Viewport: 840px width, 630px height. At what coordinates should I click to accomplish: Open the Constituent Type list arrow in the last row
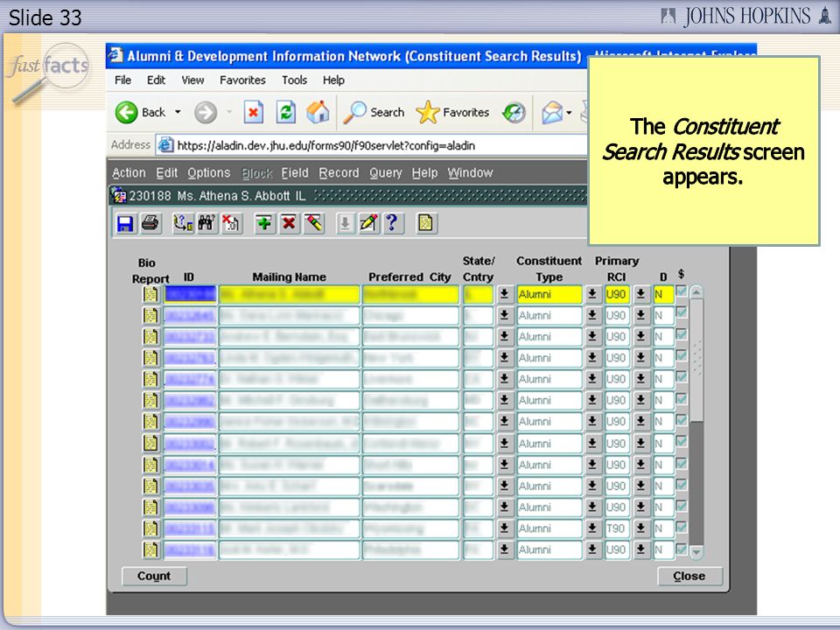(x=592, y=549)
